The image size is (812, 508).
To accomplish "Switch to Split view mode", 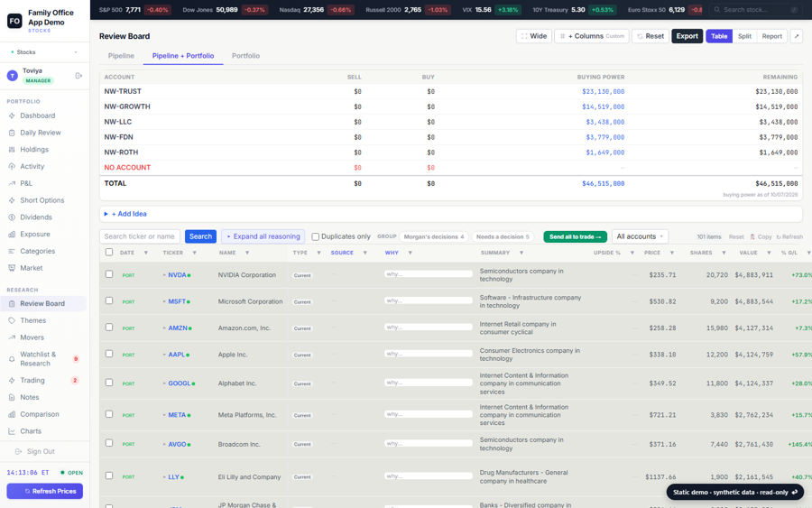I will coord(744,36).
